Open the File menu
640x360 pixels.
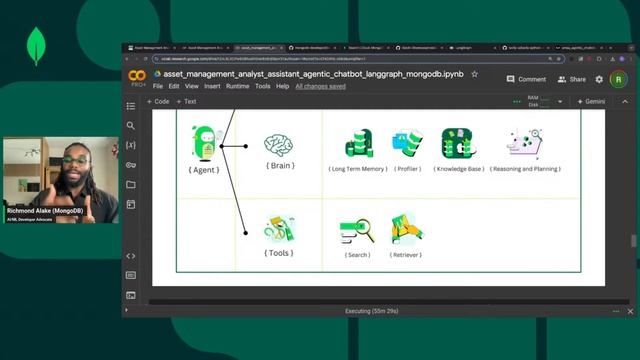158,87
